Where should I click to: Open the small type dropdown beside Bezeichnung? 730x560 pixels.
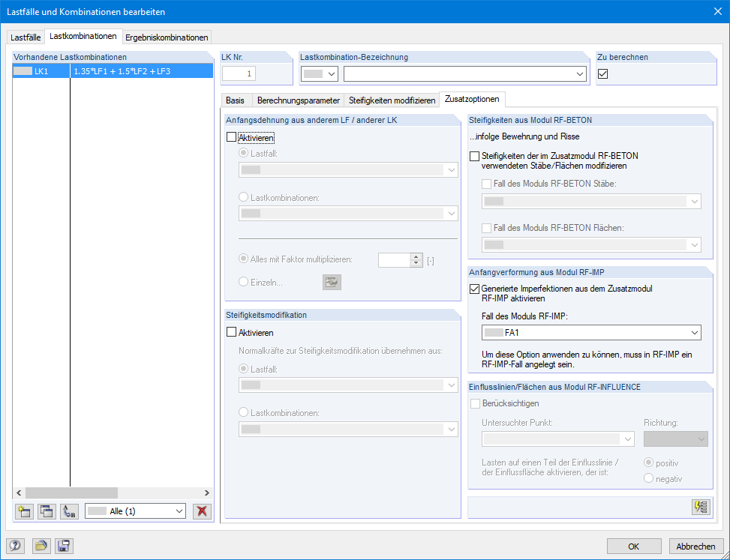click(x=320, y=74)
